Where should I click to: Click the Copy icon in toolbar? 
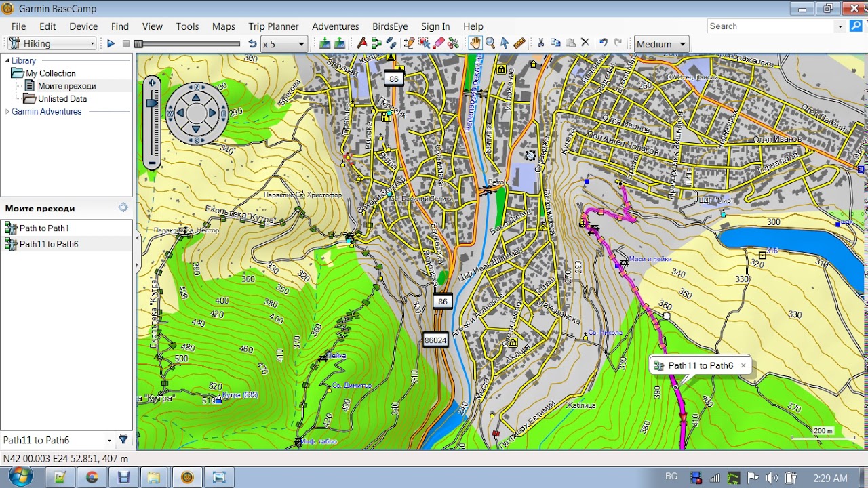(x=555, y=43)
